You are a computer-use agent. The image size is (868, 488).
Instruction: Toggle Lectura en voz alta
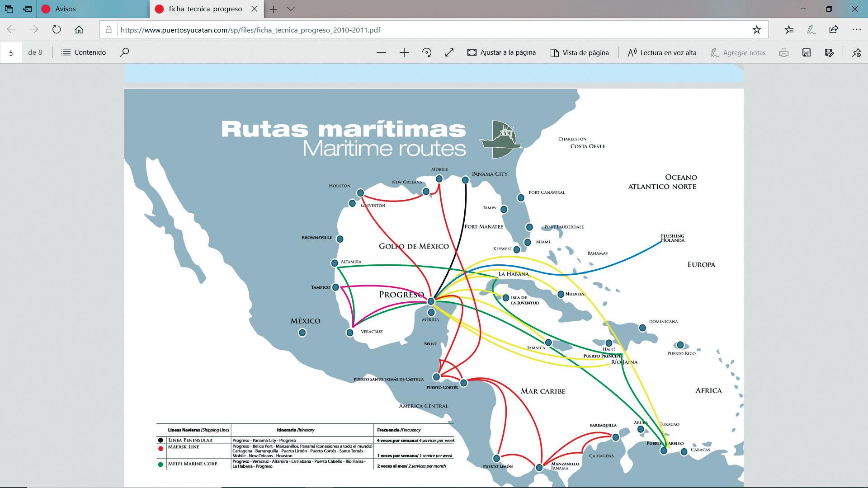point(662,52)
